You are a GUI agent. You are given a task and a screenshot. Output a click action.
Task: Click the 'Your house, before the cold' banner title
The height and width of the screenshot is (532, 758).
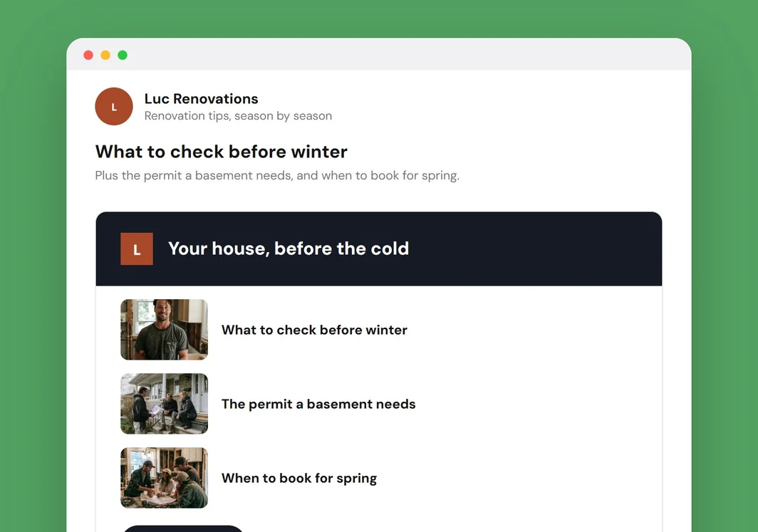[289, 249]
